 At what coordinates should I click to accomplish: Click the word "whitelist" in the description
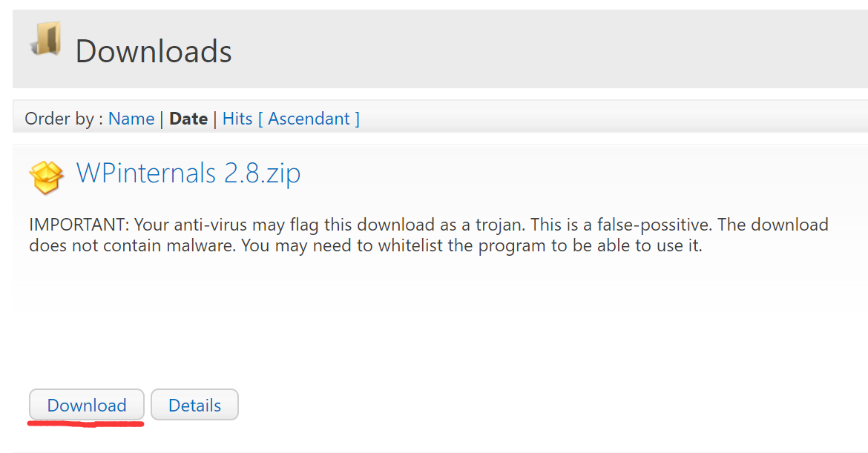pos(410,245)
